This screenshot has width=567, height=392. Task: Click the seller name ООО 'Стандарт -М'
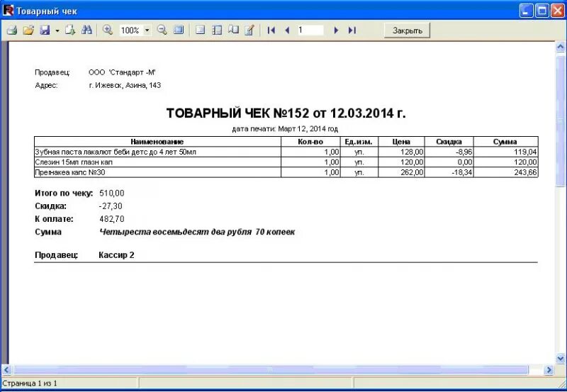pos(122,72)
